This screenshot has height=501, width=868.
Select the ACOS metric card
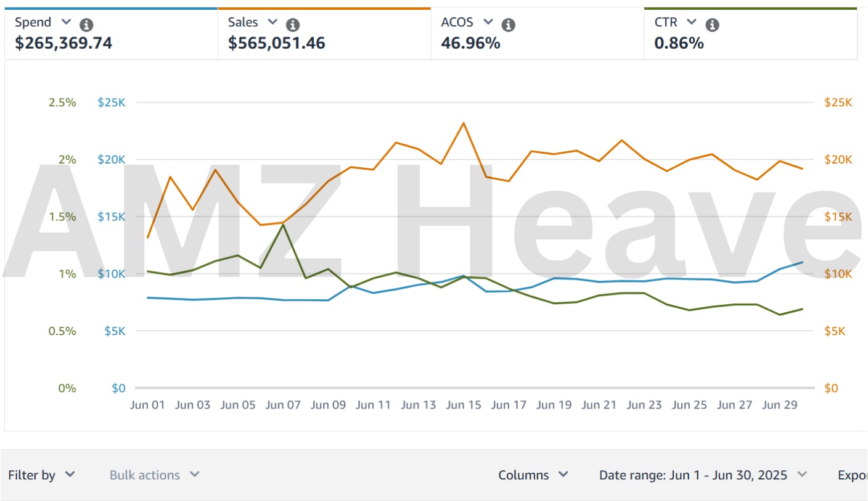[x=538, y=33]
